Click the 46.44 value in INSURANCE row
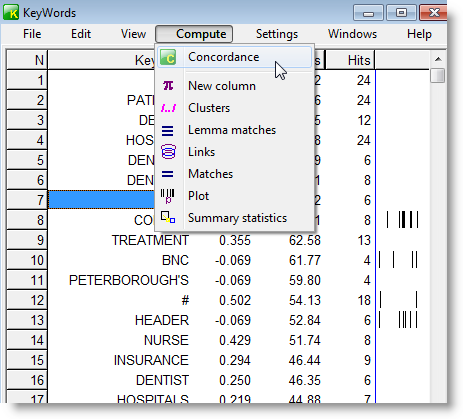 coord(305,360)
